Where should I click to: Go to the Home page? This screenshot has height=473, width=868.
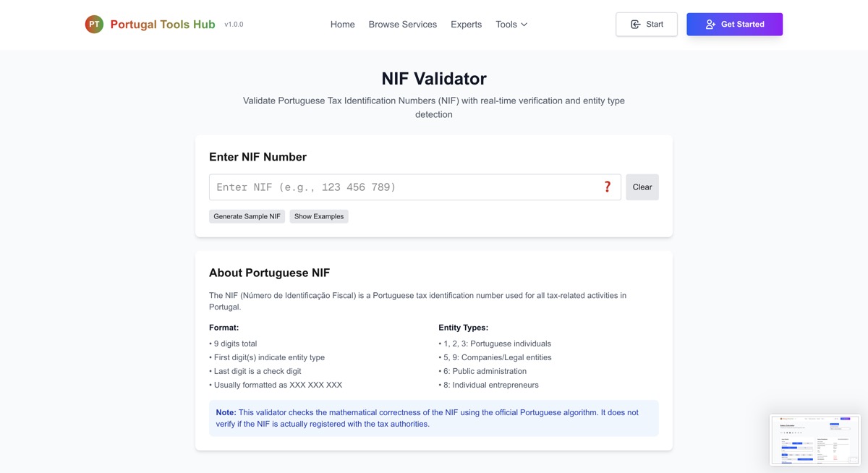click(342, 25)
